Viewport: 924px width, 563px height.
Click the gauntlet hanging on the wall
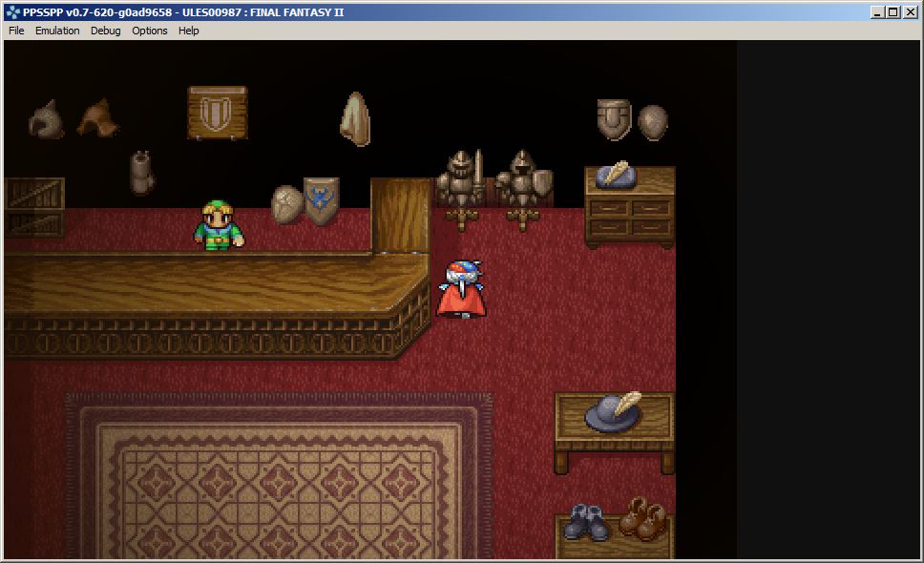[143, 172]
